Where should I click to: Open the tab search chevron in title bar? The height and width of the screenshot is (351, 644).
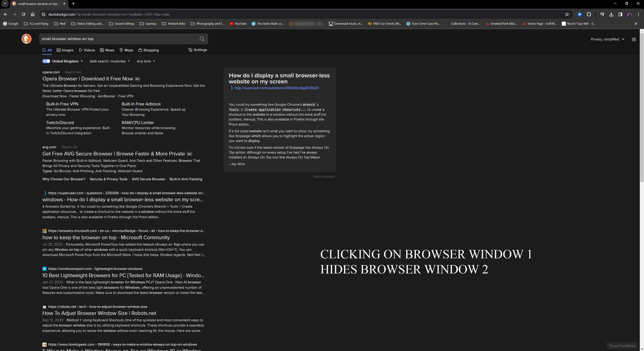[5, 4]
